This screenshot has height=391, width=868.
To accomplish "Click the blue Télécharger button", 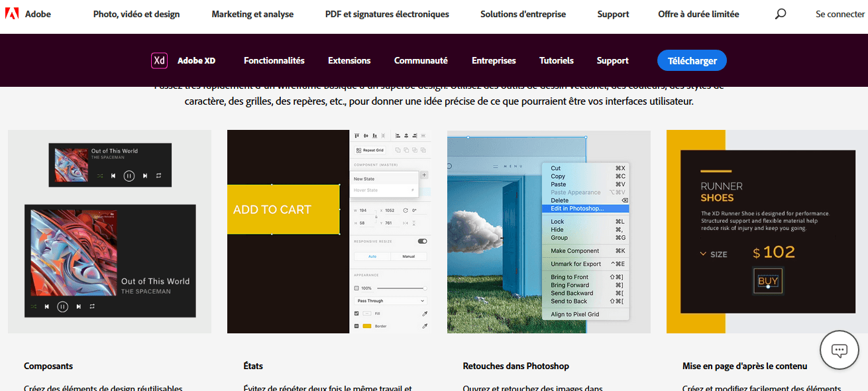I will 692,60.
